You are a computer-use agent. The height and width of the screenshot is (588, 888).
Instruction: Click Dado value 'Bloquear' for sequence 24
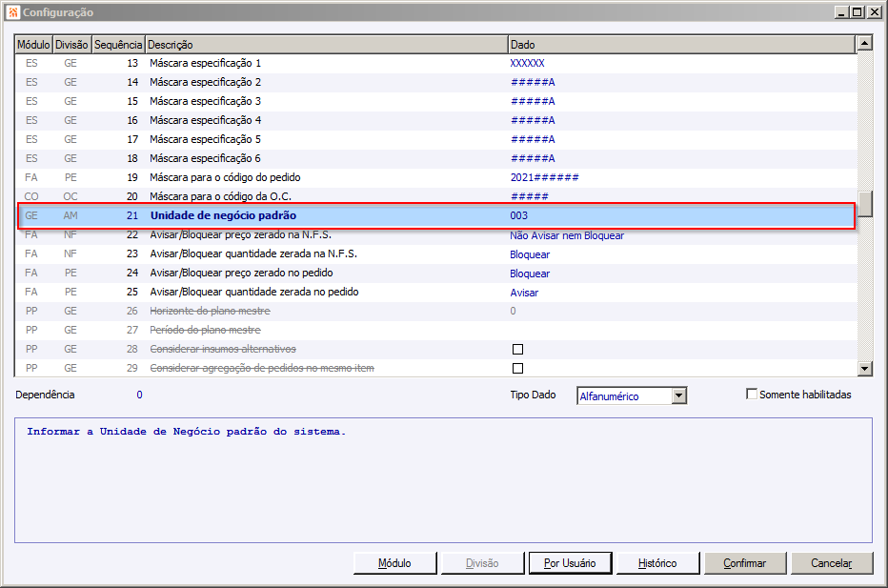point(530,274)
